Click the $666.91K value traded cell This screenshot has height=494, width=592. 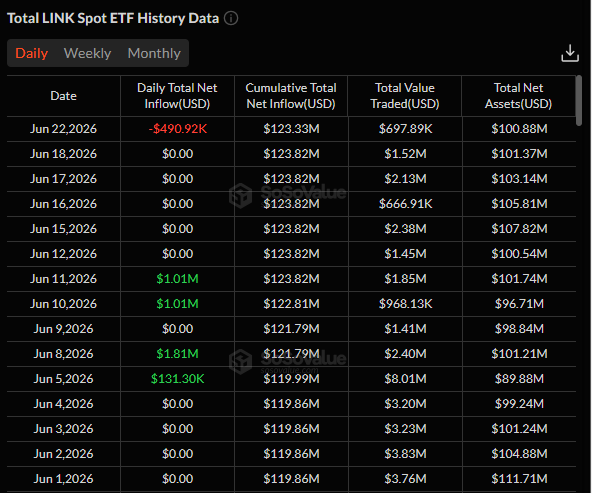[405, 204]
